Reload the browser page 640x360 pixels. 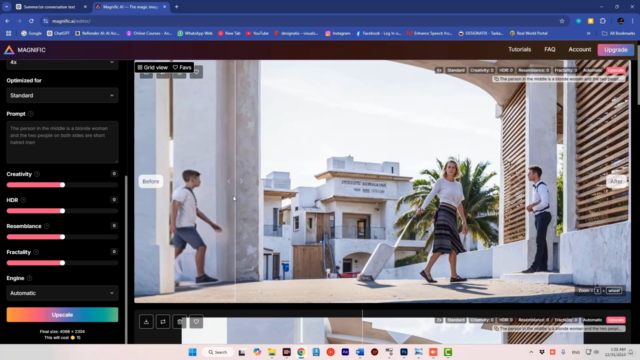[x=31, y=21]
